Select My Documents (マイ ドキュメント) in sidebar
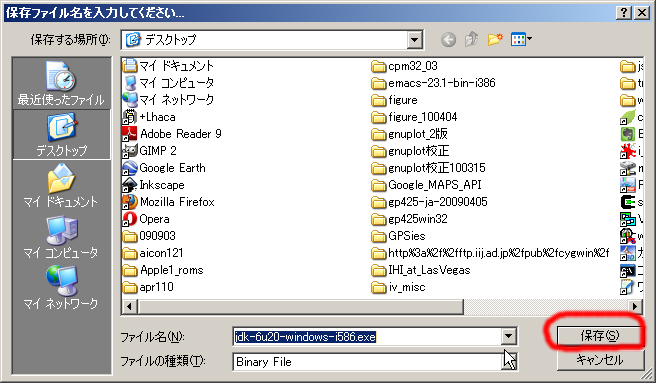This screenshot has height=383, width=656. point(62,185)
